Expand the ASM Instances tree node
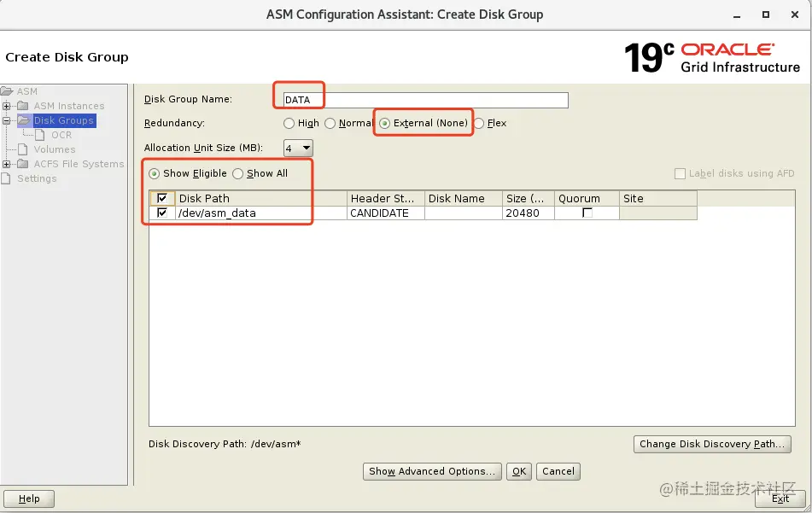 click(x=6, y=106)
